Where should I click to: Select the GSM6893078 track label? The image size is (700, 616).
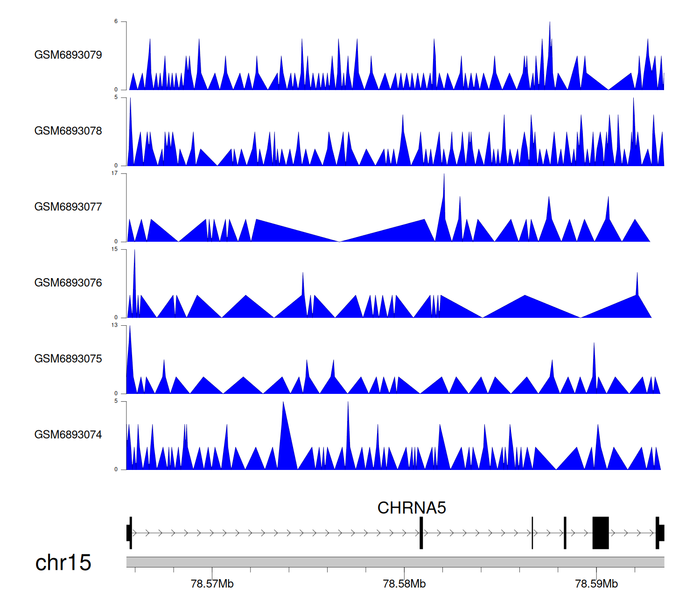(x=68, y=131)
